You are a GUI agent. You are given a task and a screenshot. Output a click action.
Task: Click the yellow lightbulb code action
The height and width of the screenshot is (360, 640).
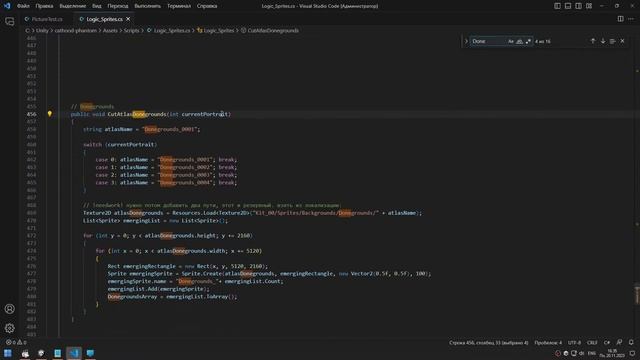(x=50, y=114)
